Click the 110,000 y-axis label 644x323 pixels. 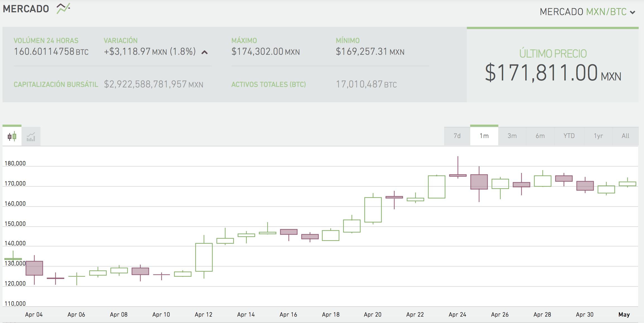(x=15, y=304)
